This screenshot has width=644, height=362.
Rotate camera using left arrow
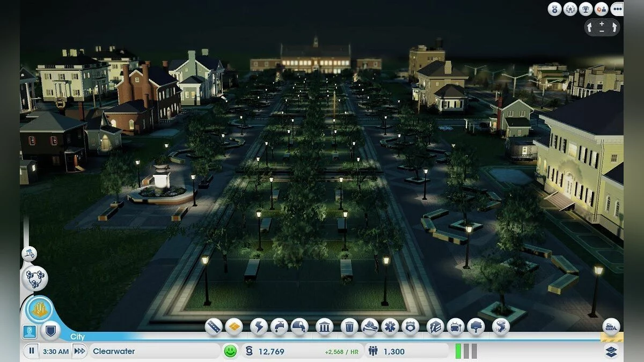pos(590,27)
